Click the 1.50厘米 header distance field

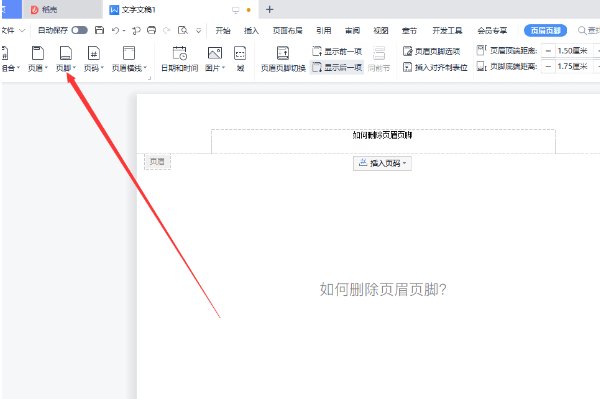pyautogui.click(x=573, y=50)
